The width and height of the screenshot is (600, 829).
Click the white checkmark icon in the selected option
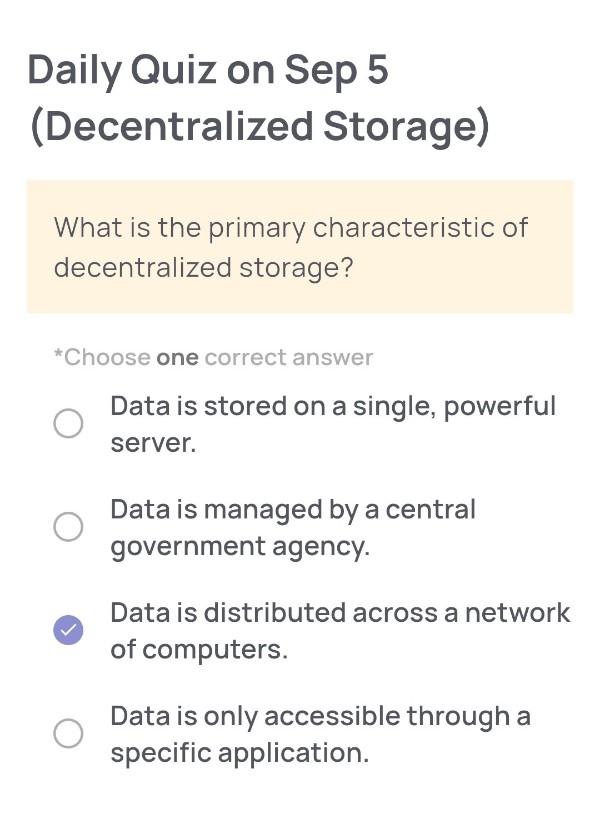pos(68,630)
